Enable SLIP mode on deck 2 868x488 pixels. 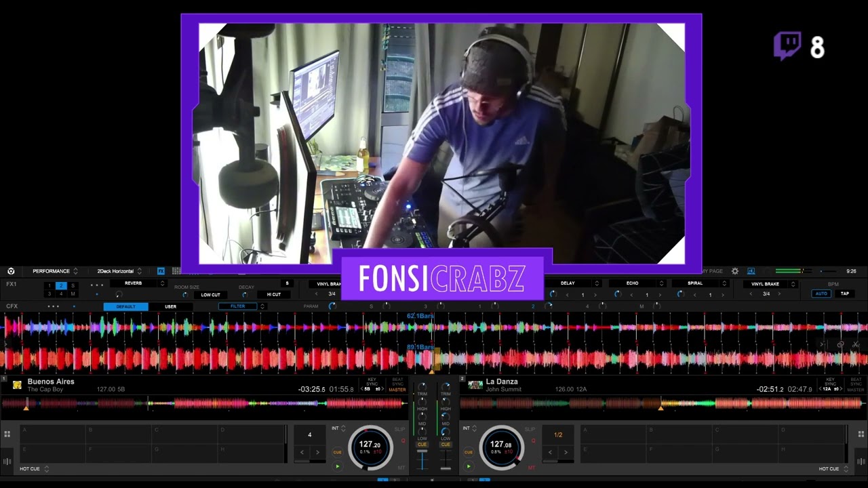[x=530, y=429]
